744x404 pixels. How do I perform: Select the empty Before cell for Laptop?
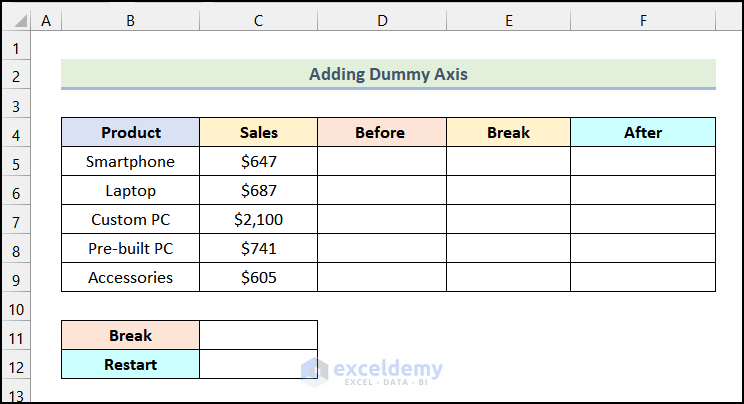coord(381,190)
